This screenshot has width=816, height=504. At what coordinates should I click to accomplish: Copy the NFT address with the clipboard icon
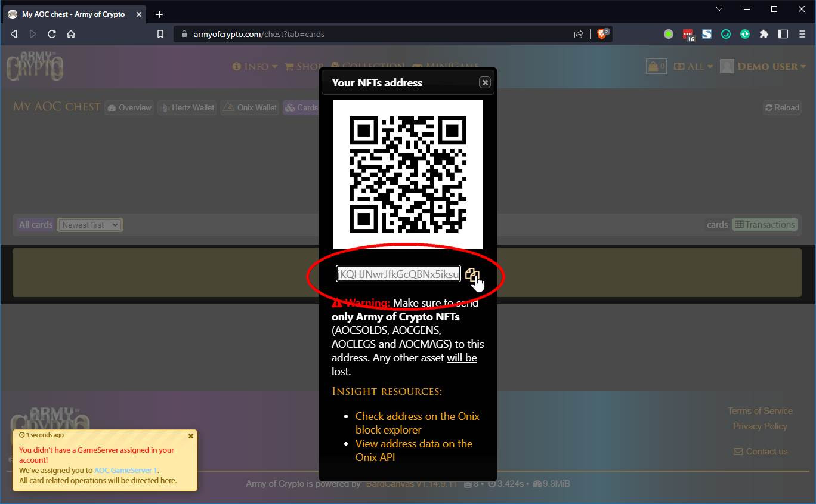click(x=472, y=274)
